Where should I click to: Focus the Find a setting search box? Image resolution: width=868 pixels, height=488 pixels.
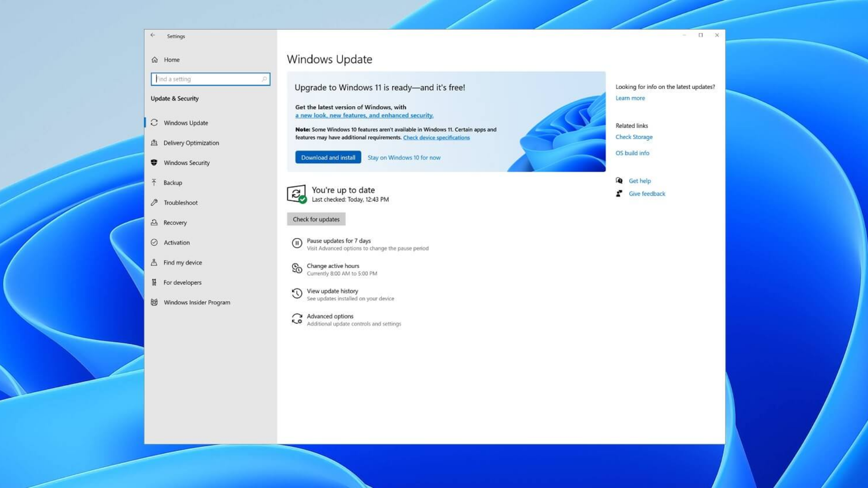[x=211, y=79]
